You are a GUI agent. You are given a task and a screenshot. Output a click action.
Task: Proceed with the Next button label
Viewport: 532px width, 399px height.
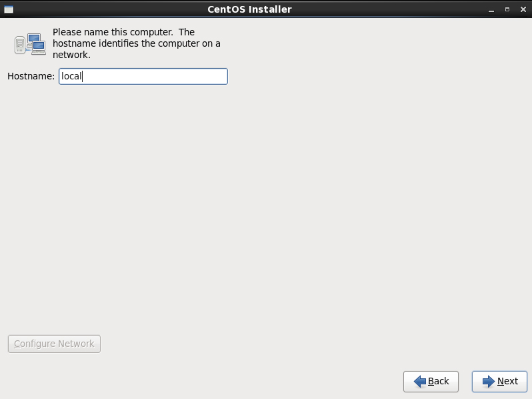coord(507,382)
